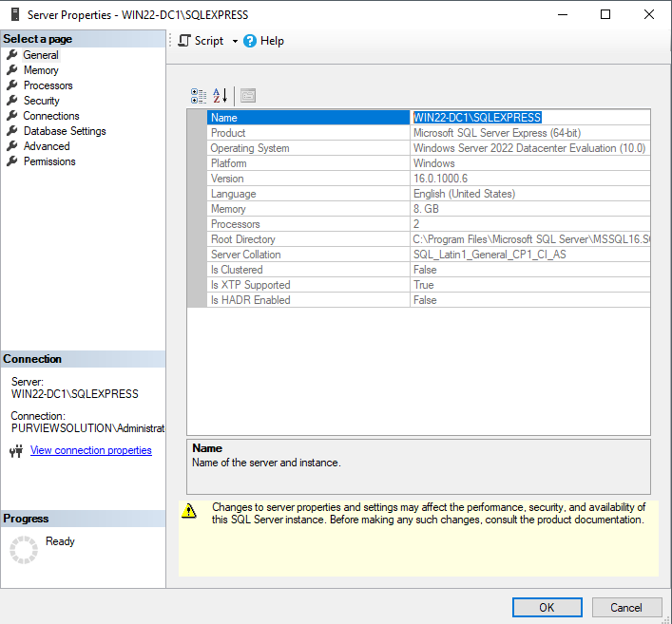Select the Processors row in property grid
672x624 pixels.
(x=429, y=224)
